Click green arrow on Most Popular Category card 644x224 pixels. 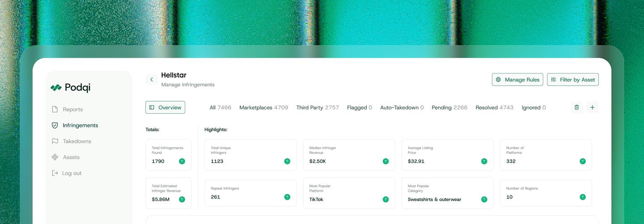pos(484,199)
